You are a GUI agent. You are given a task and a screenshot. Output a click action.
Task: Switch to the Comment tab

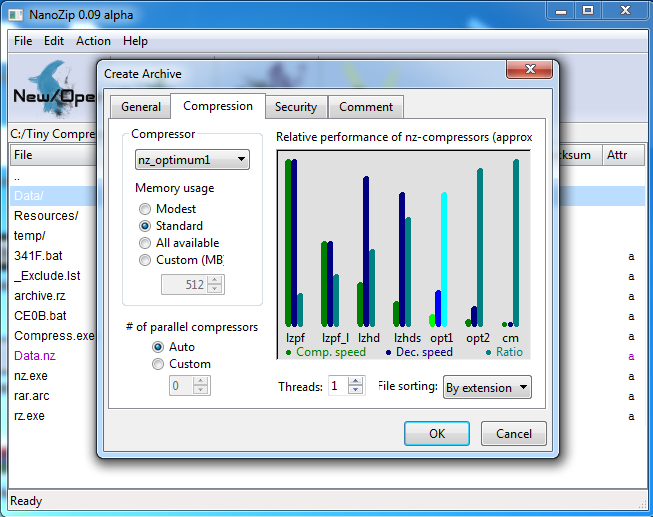[x=366, y=107]
